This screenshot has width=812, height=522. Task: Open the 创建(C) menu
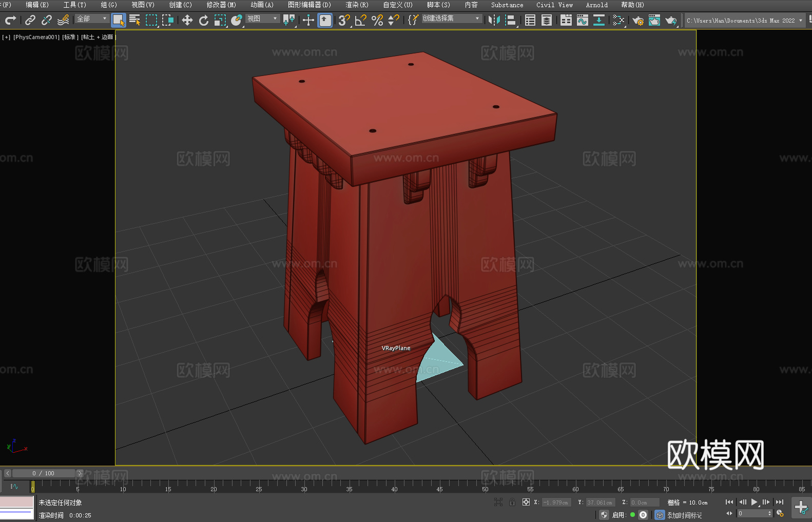180,5
